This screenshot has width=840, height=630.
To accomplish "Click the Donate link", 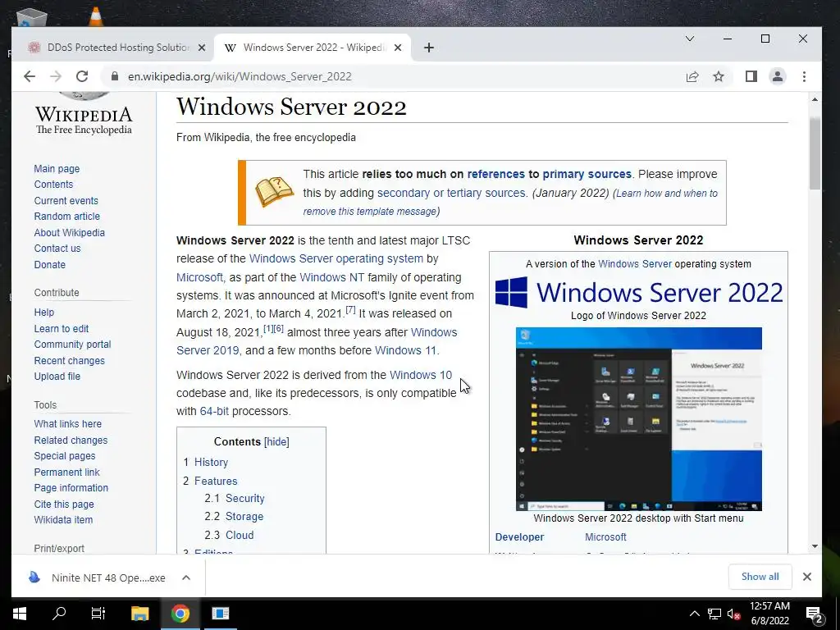I will (x=50, y=265).
